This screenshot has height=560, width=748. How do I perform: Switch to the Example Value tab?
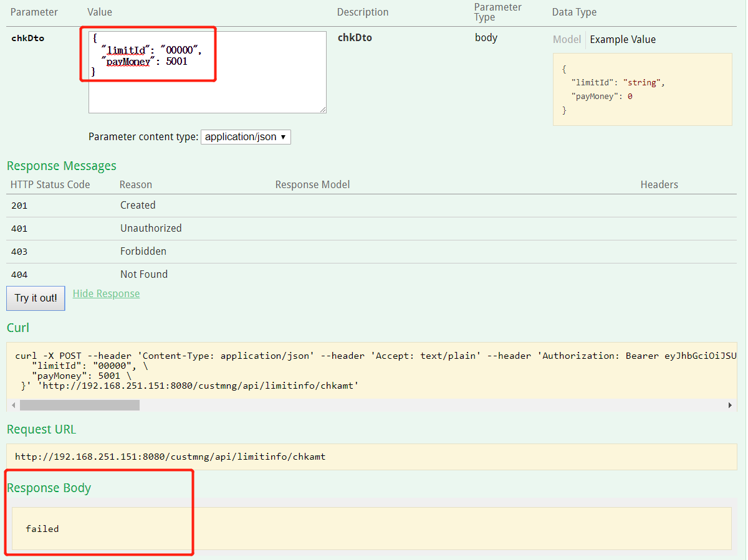pyautogui.click(x=623, y=39)
